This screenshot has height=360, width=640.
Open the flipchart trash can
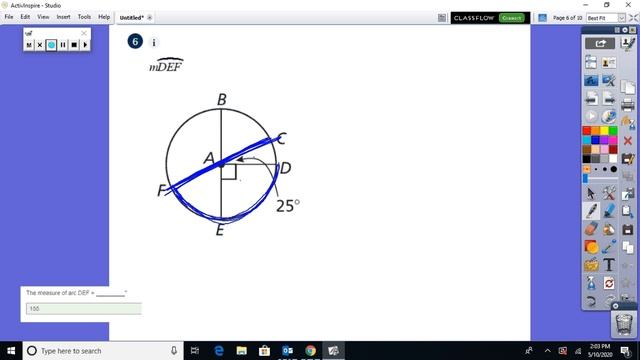(624, 324)
